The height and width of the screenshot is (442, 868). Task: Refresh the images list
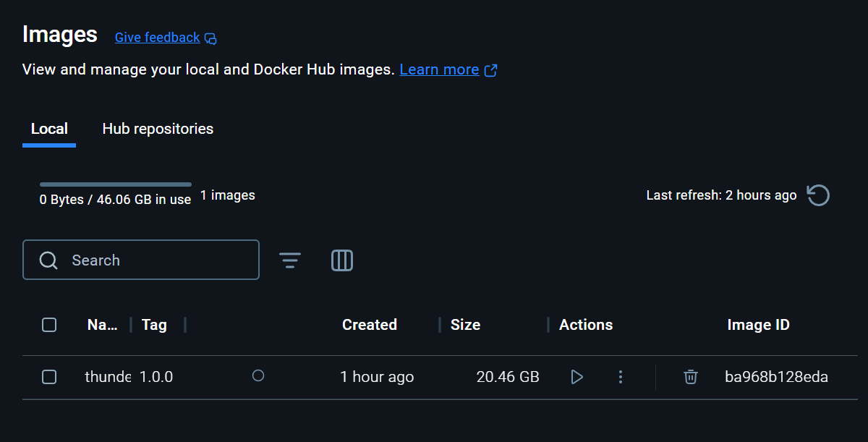(818, 195)
